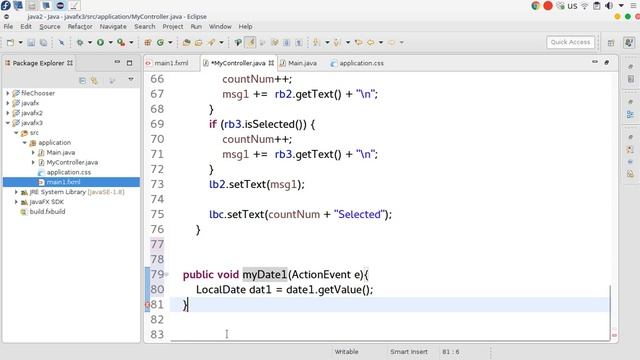Open Debug dropdown arrow
This screenshot has height=360, width=640.
[x=90, y=42]
